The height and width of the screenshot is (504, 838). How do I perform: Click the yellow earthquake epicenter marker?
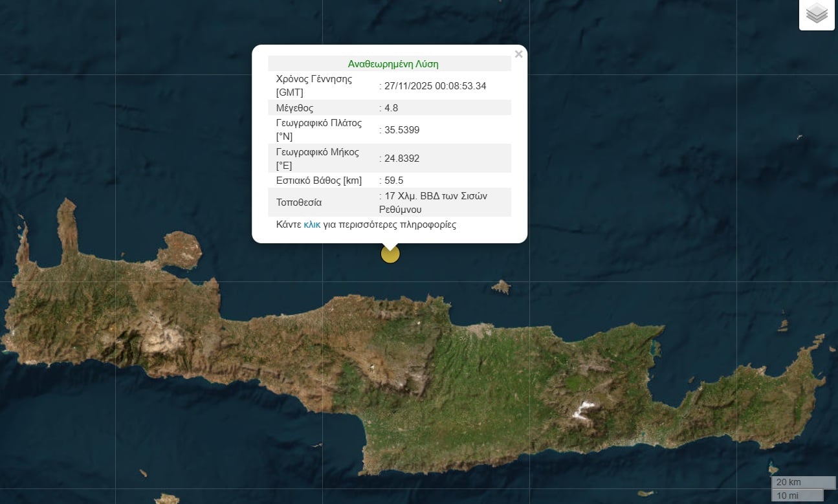coord(390,254)
